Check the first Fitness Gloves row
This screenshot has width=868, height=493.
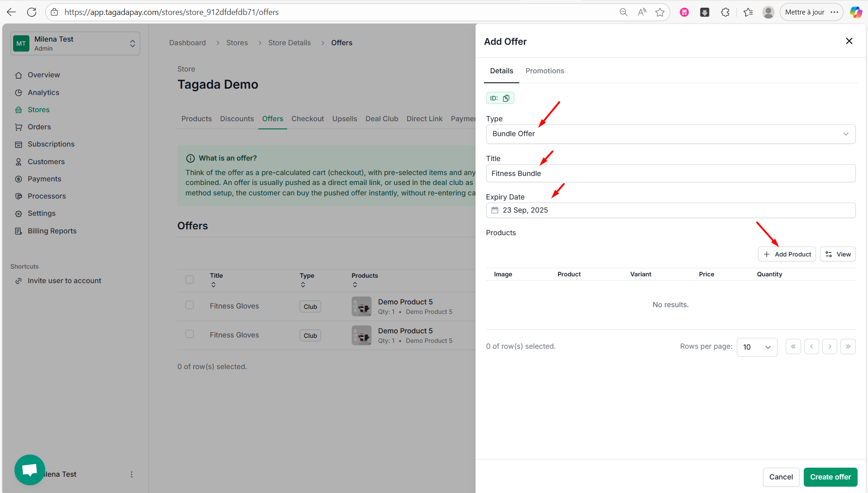[x=190, y=305]
